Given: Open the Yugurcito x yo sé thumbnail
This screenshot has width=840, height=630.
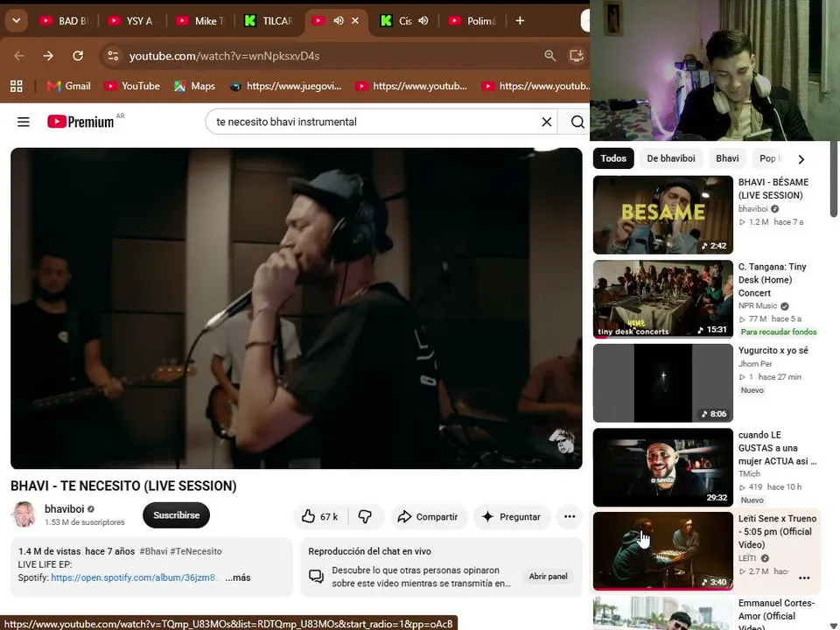Looking at the screenshot, I should [x=663, y=383].
